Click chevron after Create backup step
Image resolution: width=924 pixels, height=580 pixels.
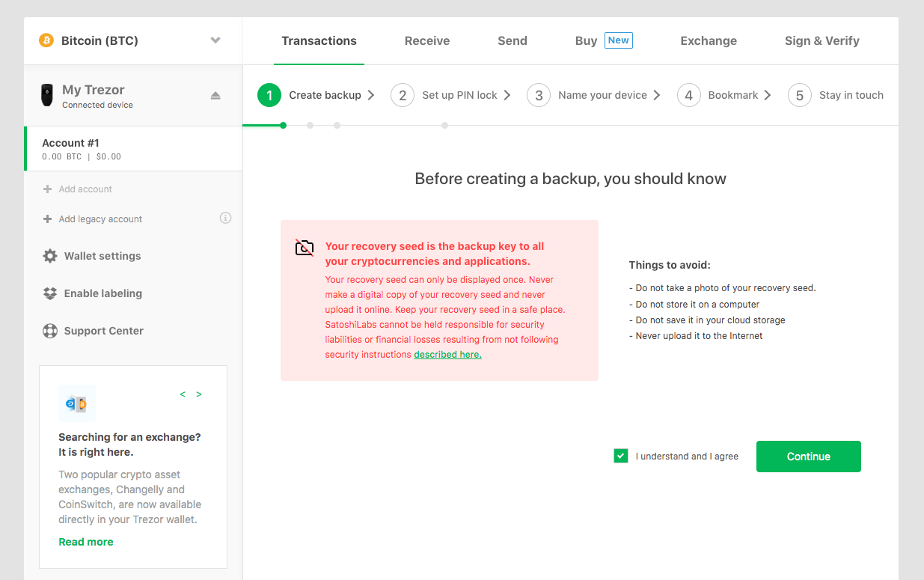tap(371, 95)
